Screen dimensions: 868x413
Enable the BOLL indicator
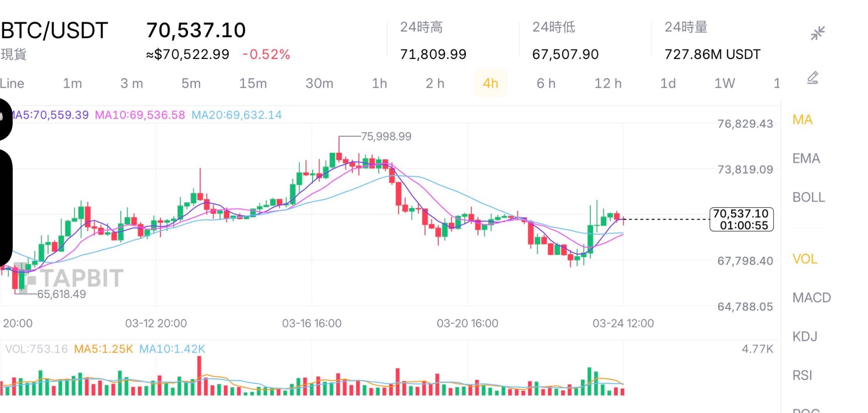point(809,198)
